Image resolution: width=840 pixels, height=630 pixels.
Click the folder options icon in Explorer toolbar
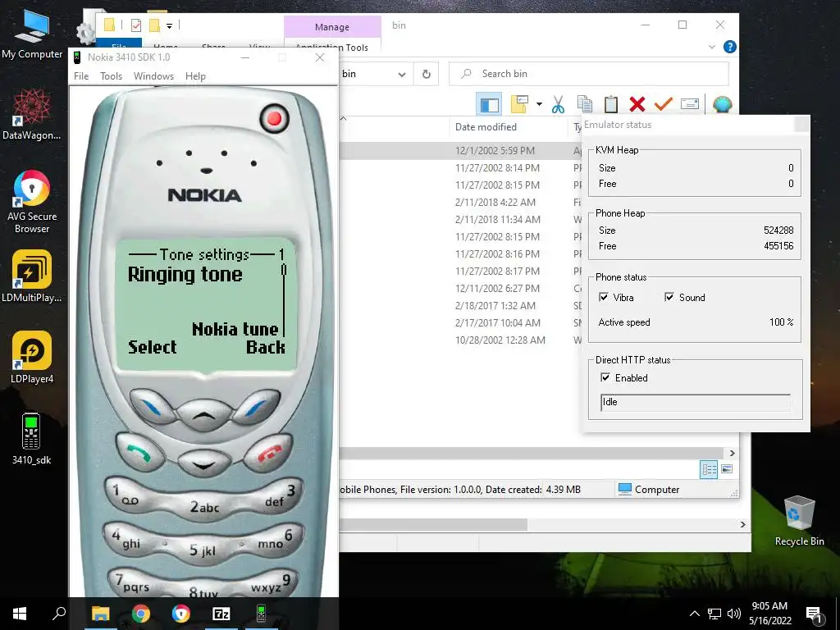coord(519,104)
